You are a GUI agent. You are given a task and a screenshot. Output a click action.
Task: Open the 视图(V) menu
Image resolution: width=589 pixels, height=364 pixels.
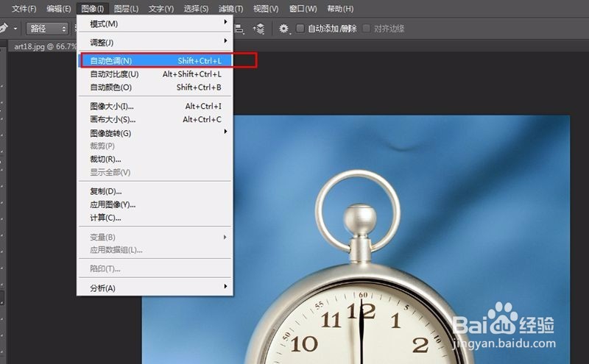click(x=266, y=8)
